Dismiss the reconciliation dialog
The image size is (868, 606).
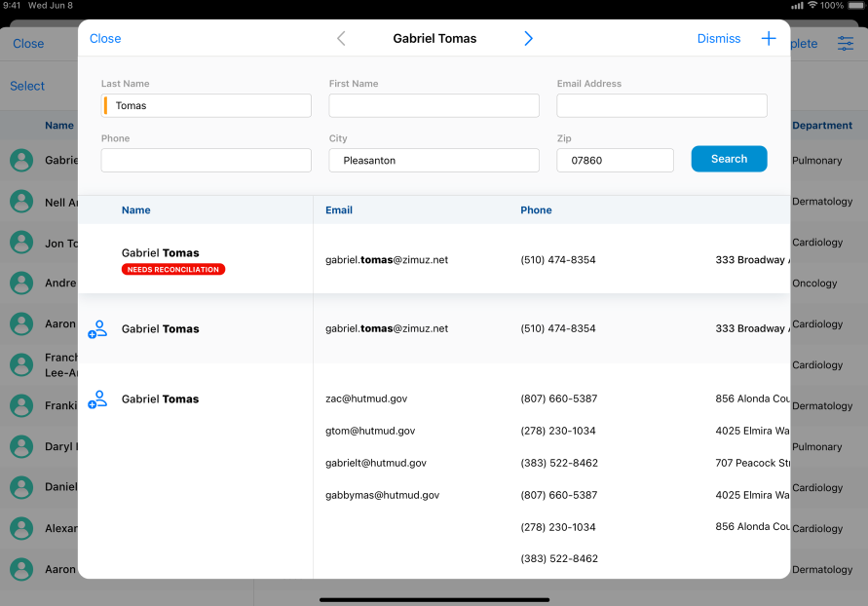tap(718, 39)
